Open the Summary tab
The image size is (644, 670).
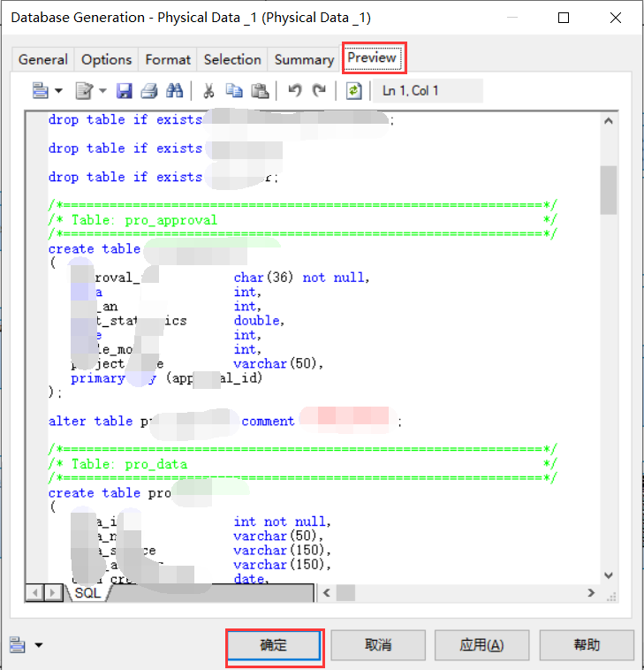[304, 59]
